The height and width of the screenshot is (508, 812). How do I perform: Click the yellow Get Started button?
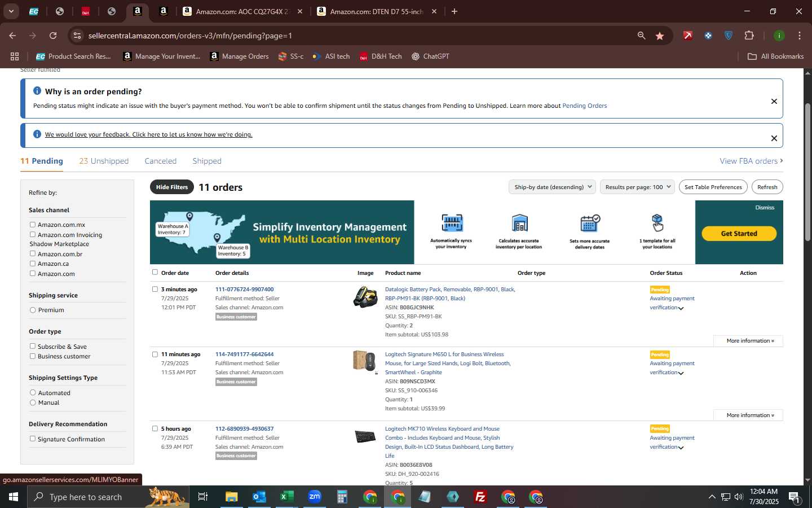coord(739,234)
